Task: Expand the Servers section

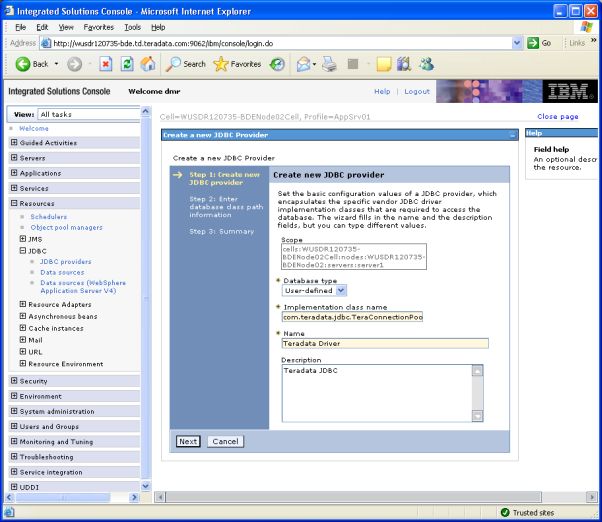Action: click(14, 158)
